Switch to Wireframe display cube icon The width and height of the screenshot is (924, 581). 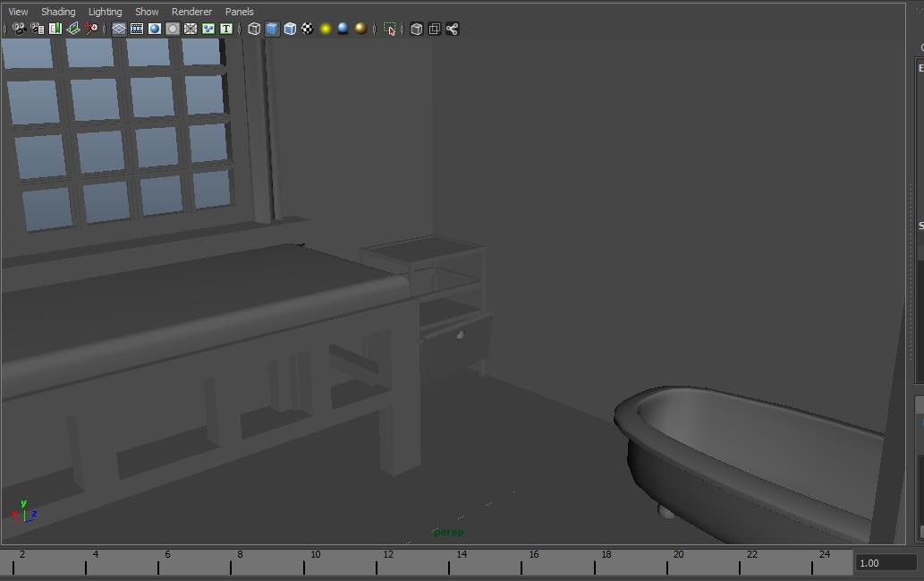click(x=254, y=29)
